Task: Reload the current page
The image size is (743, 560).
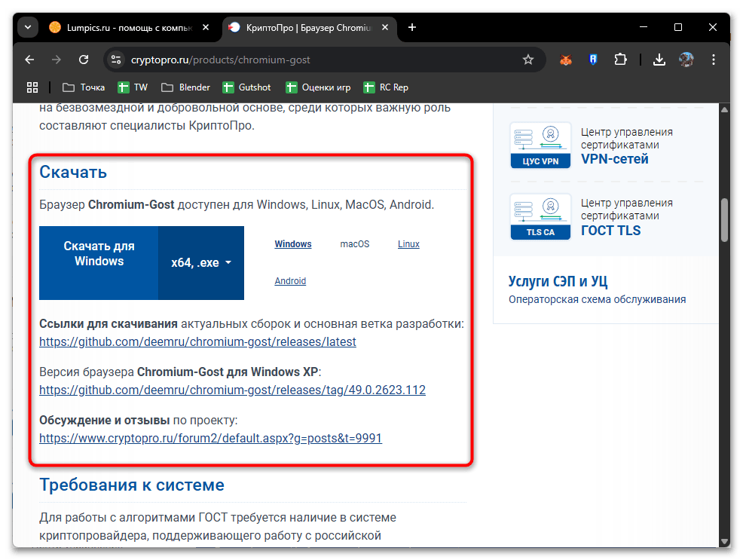Action: 84,60
